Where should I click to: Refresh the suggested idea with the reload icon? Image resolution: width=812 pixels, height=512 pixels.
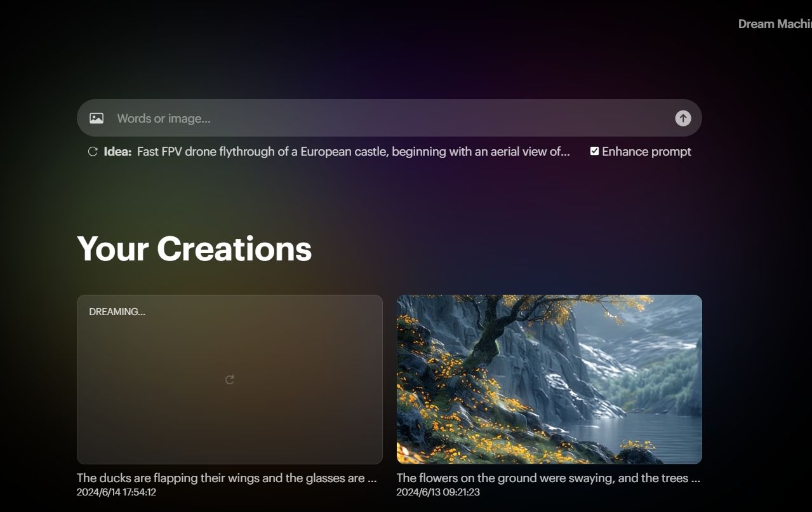[93, 152]
